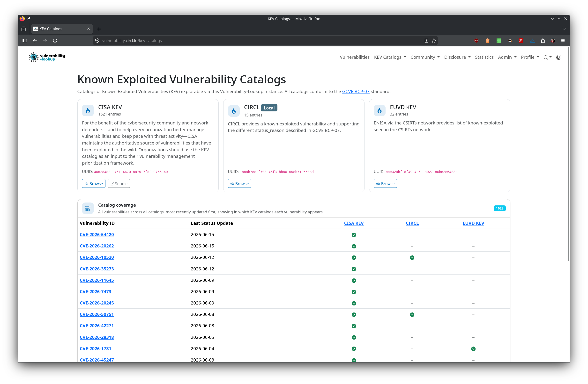This screenshot has height=384, width=588.
Task: Click the CIRCL column header link
Action: pyautogui.click(x=412, y=223)
